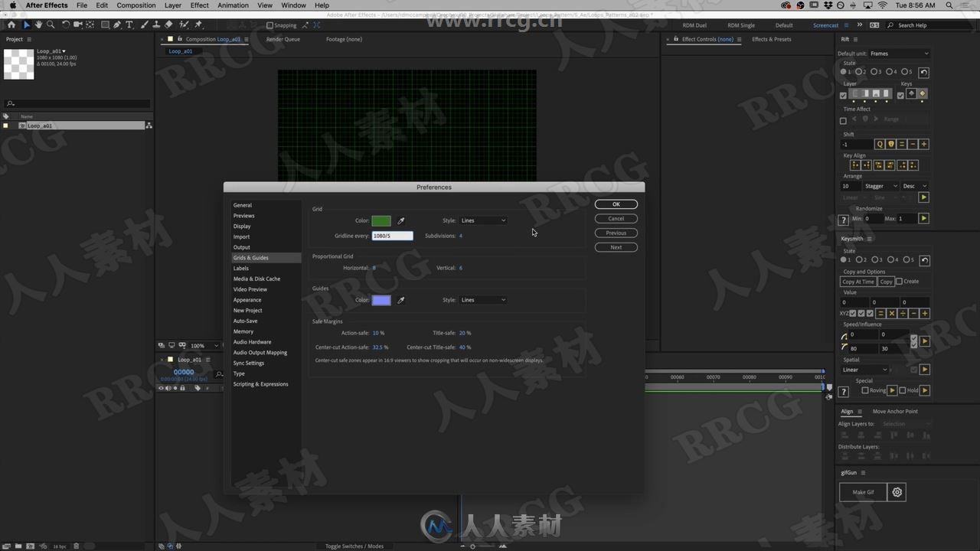Run Rift Arrange play button
This screenshot has height=551, width=980.
pos(923,197)
